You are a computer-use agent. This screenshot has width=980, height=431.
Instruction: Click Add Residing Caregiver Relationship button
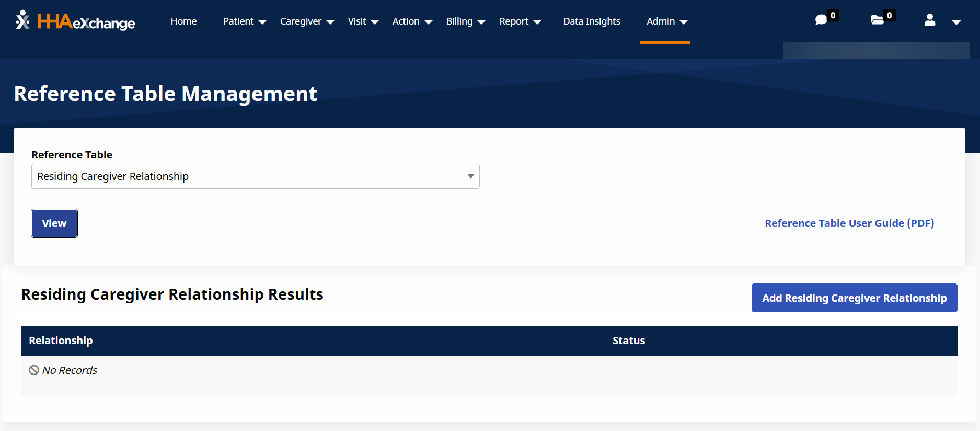854,298
